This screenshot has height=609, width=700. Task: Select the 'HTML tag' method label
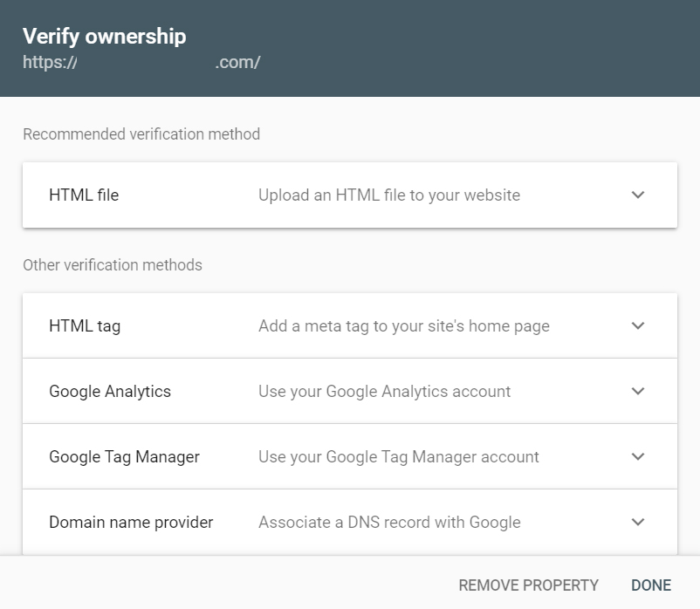[85, 326]
